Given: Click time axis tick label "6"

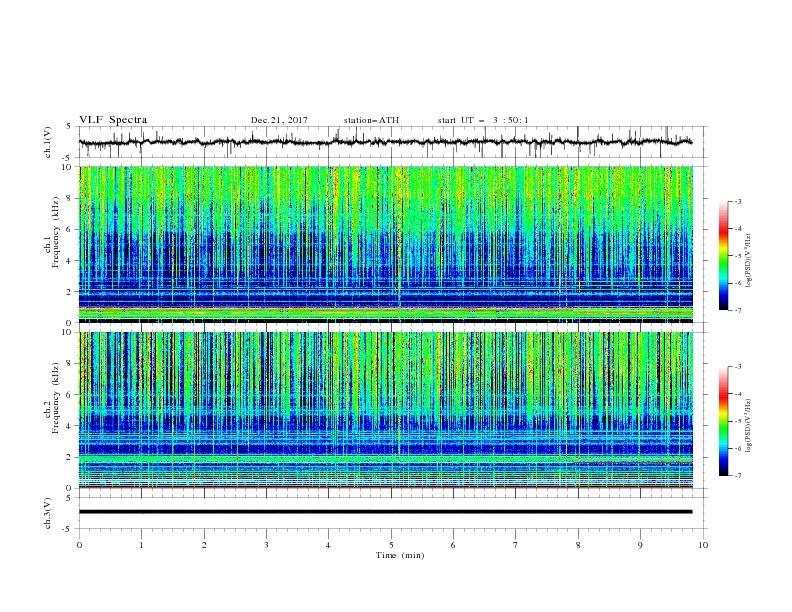Looking at the screenshot, I should tap(453, 545).
